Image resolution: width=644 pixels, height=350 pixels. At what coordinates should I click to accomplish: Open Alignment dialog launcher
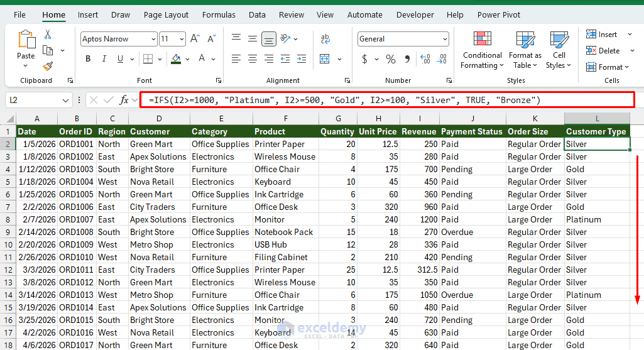347,80
